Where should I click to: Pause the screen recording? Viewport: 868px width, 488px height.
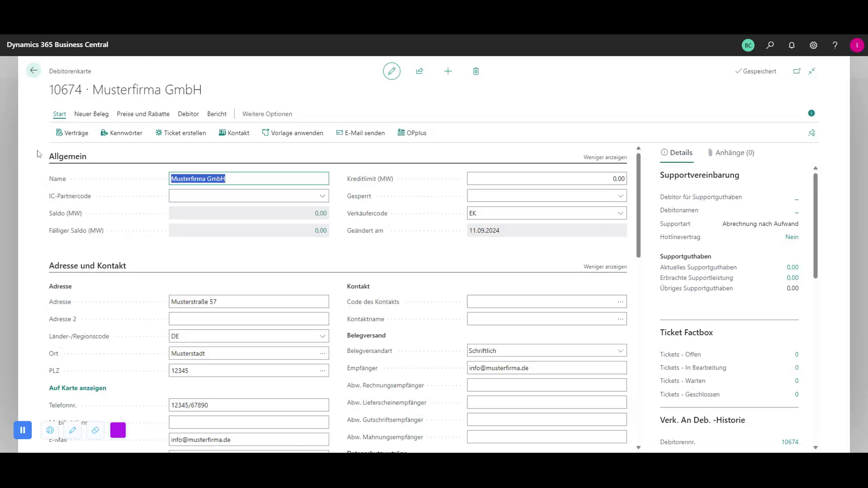[23, 430]
